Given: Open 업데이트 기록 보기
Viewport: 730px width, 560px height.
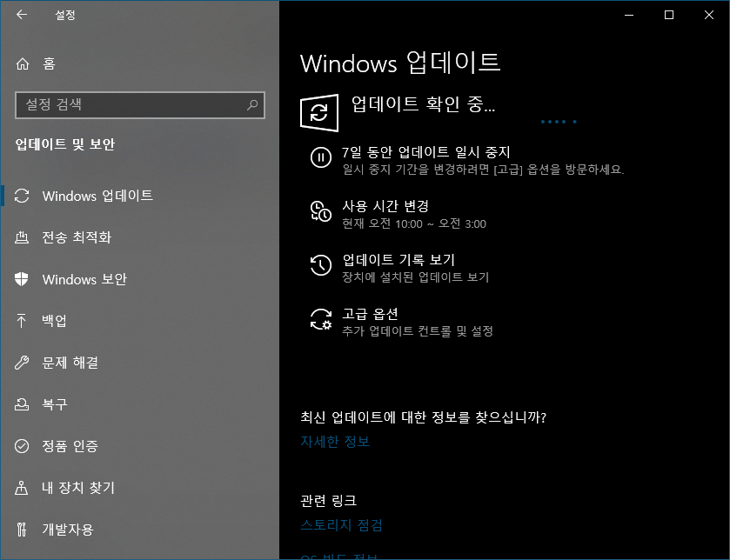Looking at the screenshot, I should coord(398,260).
